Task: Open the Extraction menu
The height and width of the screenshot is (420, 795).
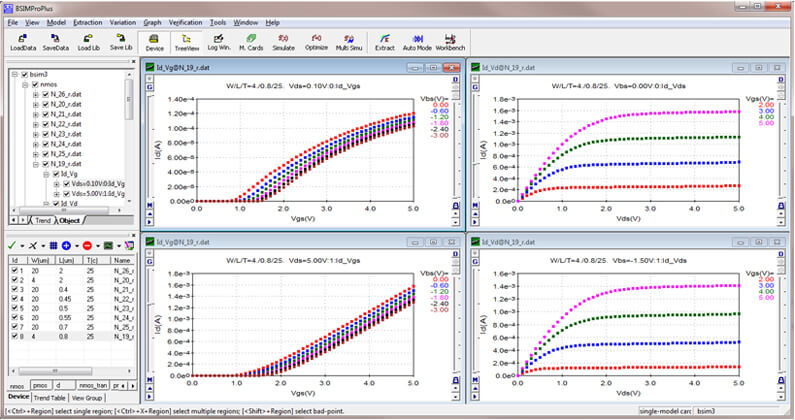Action: pyautogui.click(x=88, y=22)
